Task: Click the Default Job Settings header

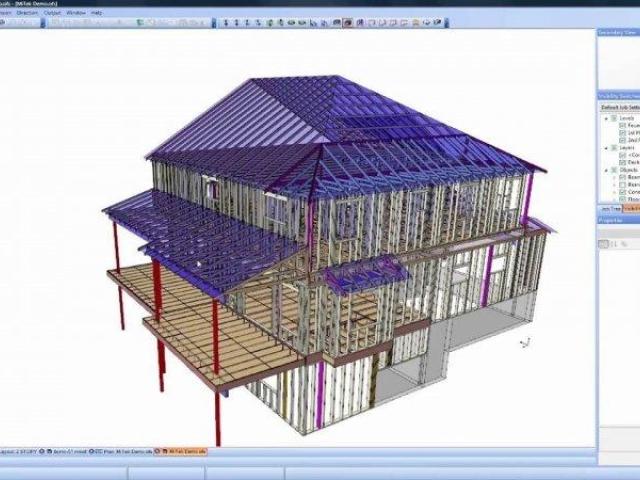Action: click(620, 107)
